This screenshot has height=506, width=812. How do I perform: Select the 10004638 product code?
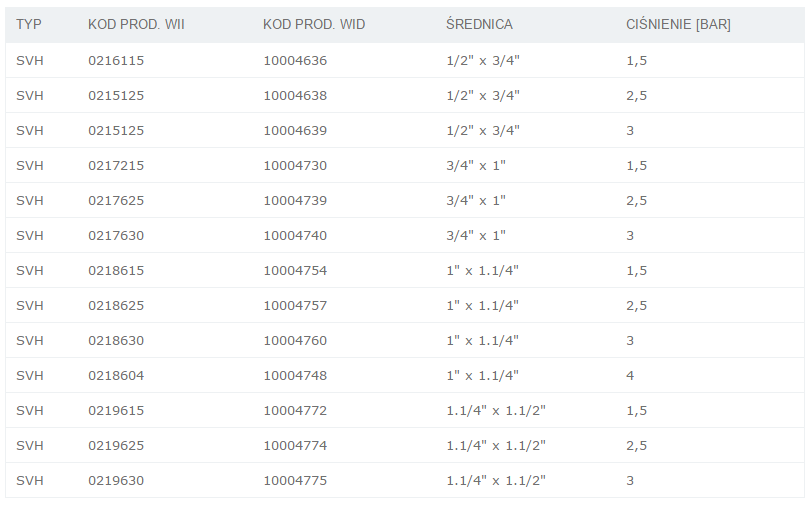point(295,95)
